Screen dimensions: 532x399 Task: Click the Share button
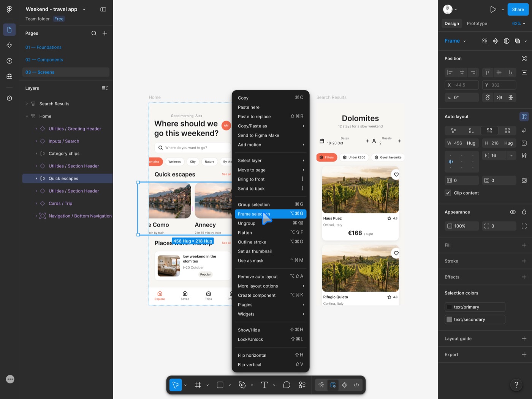518,10
